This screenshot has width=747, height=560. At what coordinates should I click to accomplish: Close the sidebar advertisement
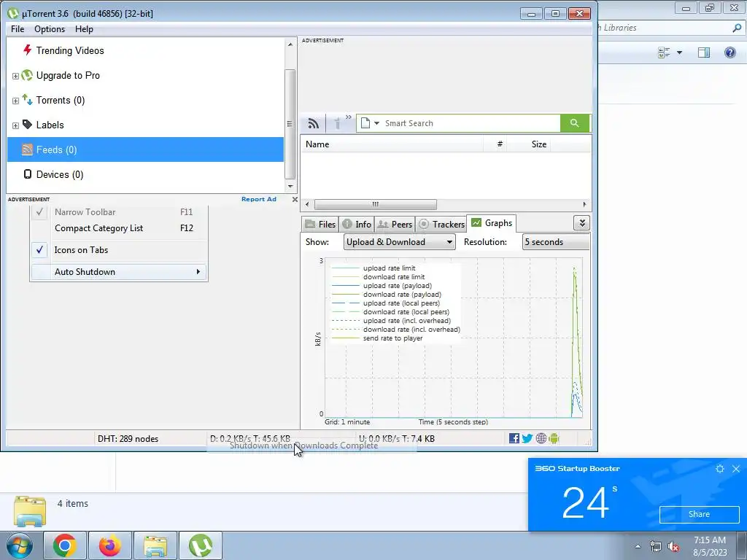(x=295, y=199)
